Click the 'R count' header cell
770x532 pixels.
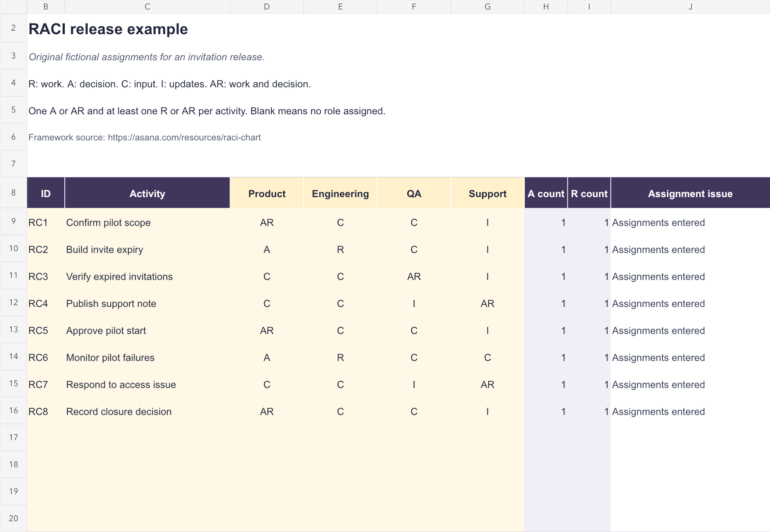coord(589,194)
